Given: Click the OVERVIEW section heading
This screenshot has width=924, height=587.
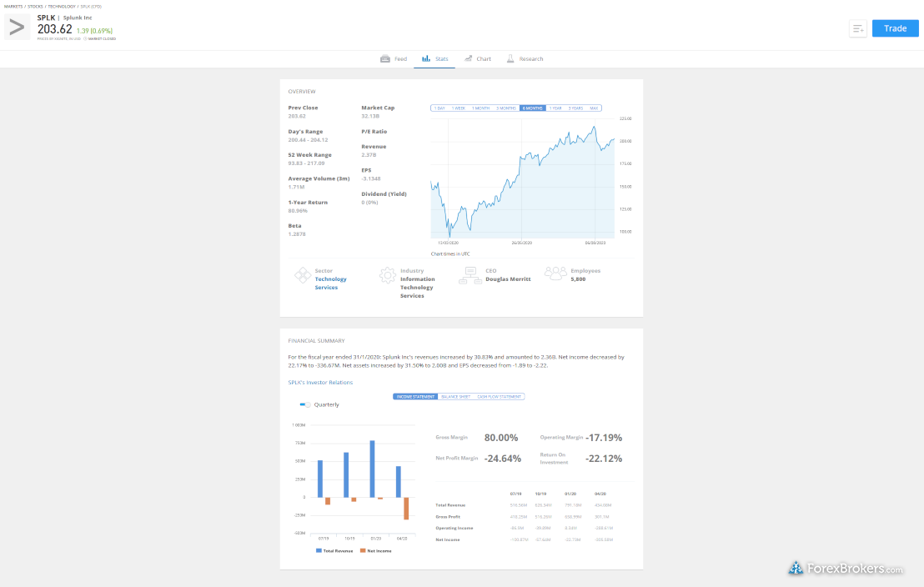Looking at the screenshot, I should tap(302, 92).
